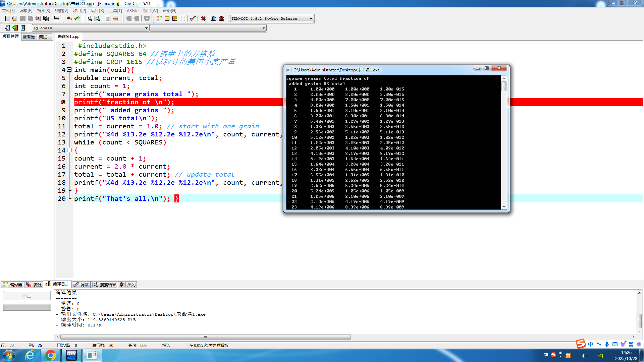Switch to the 查看类 panel tab

click(29, 37)
